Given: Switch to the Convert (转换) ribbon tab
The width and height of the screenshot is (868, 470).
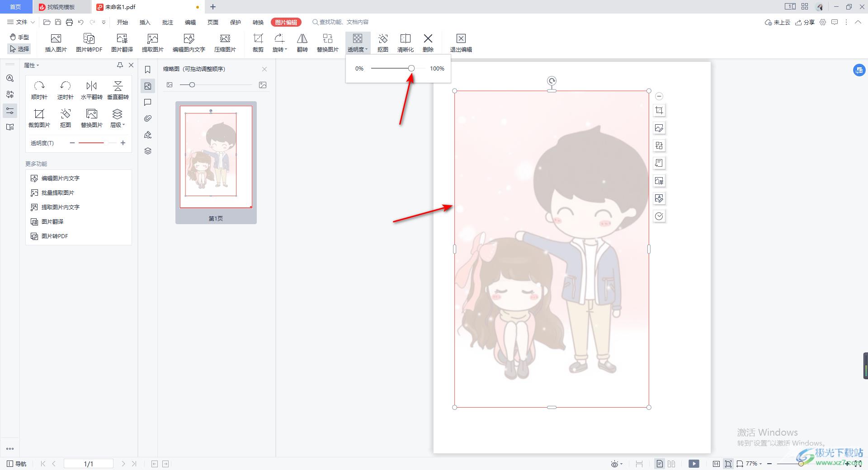Looking at the screenshot, I should click(x=258, y=22).
